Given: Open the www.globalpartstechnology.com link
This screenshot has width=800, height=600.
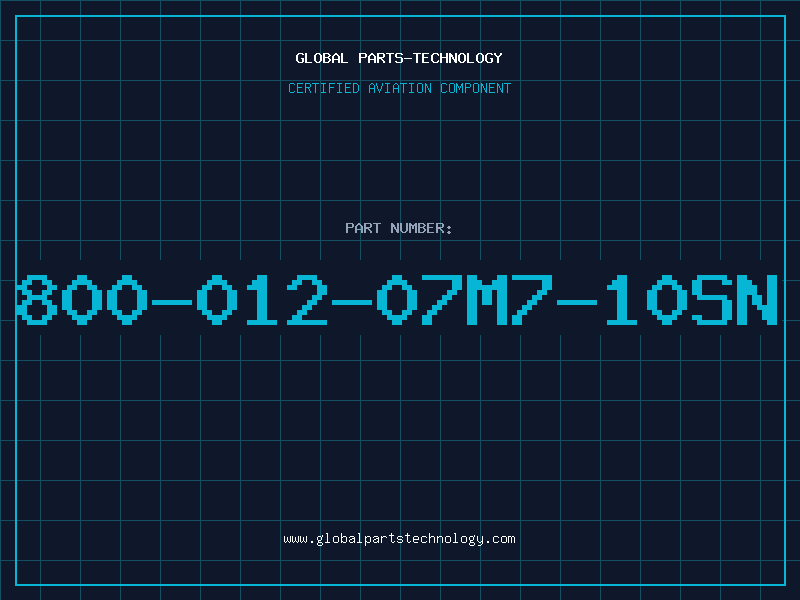Looking at the screenshot, I should pos(399,539).
